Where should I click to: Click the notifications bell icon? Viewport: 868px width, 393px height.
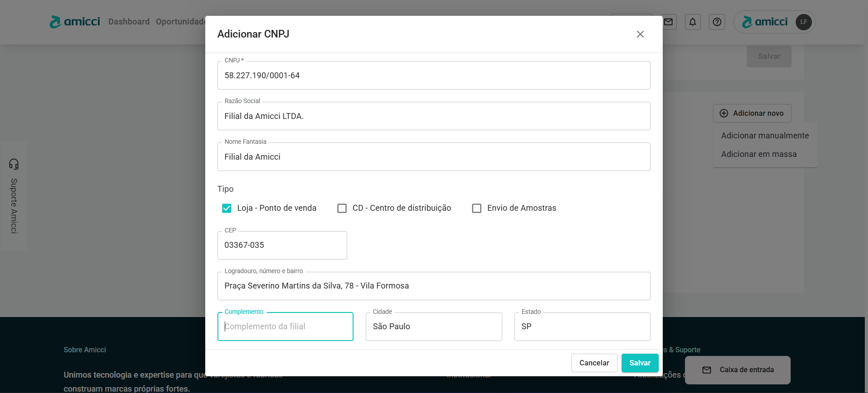coord(693,22)
